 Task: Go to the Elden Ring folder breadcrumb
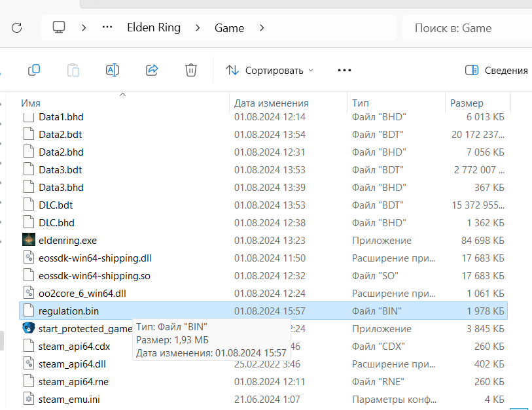pyautogui.click(x=154, y=27)
